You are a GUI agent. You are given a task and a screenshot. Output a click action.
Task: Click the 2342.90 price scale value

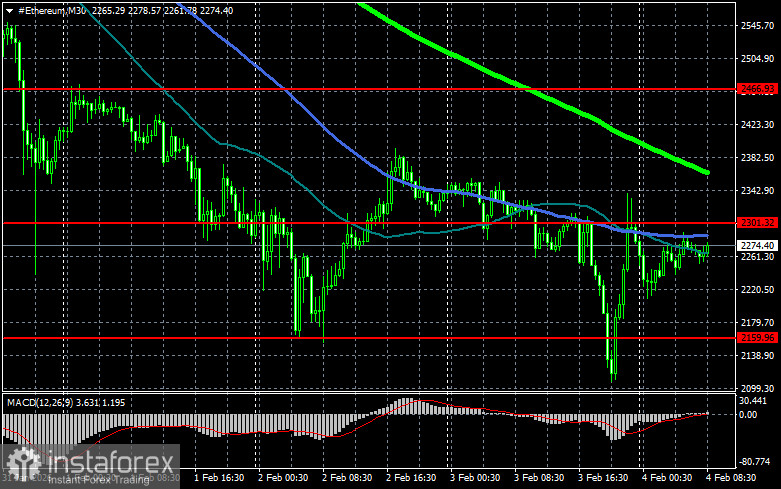pos(758,191)
